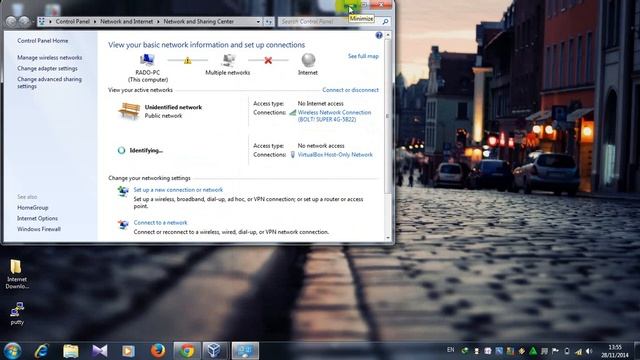Viewport: 640px width, 360px height.
Task: Click the volume speaker tray icon
Action: tap(589, 351)
